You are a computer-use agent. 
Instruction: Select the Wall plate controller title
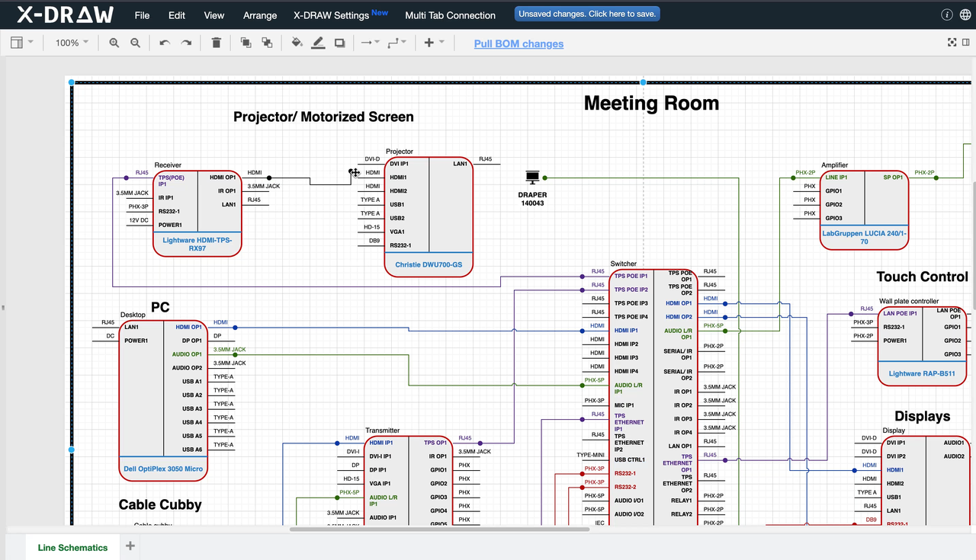[x=909, y=301]
